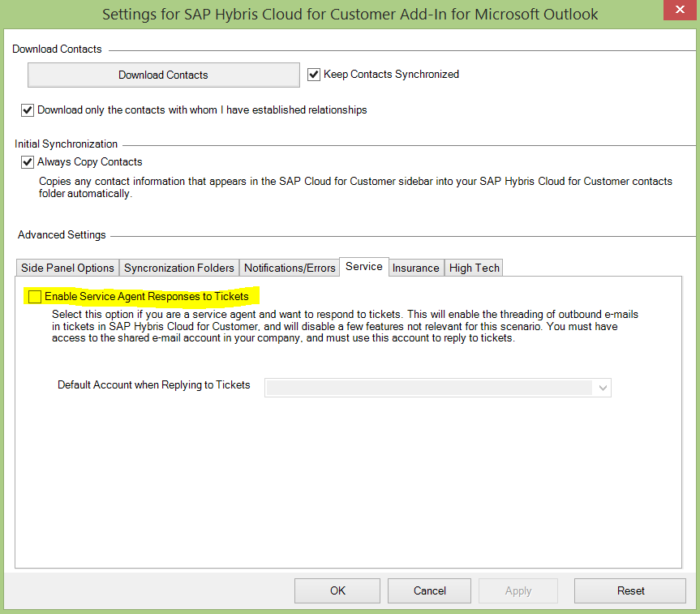Confirm settings with the OK button
The image size is (700, 614).
(x=337, y=590)
